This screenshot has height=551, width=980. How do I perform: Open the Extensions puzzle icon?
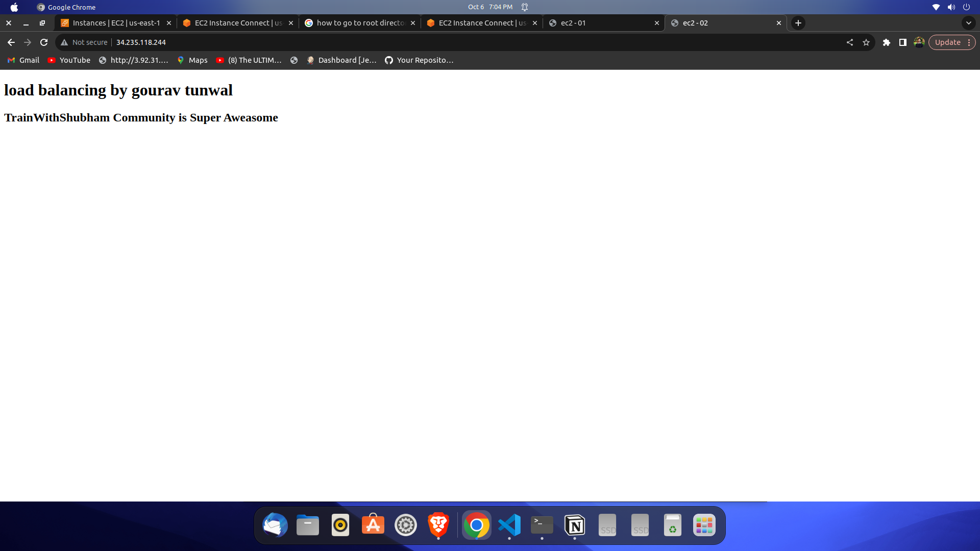[x=887, y=42]
